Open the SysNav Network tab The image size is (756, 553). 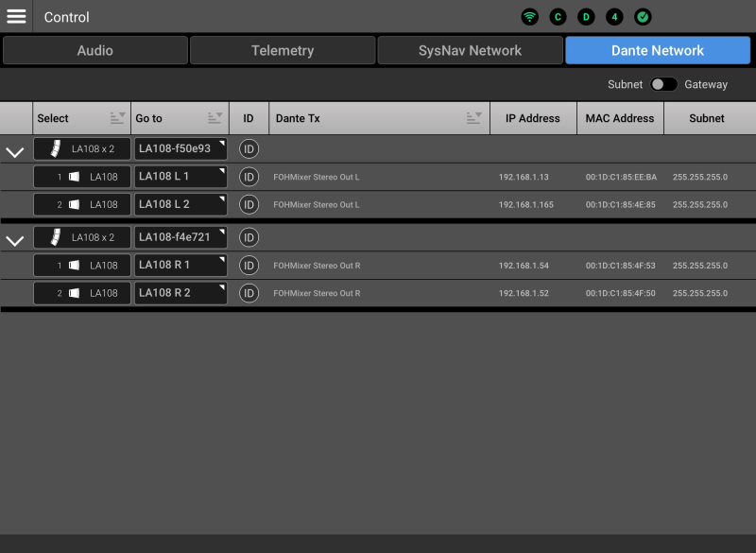(x=470, y=50)
